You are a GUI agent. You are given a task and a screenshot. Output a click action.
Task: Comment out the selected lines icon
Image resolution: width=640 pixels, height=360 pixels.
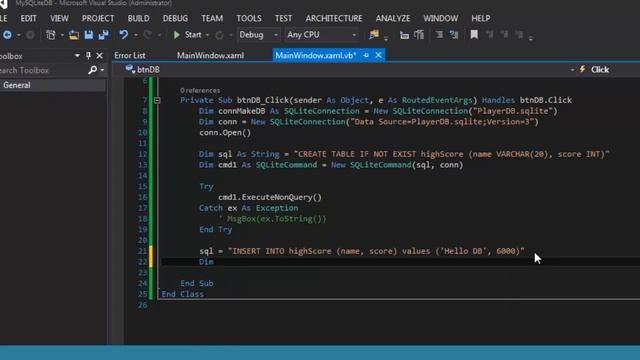tap(439, 35)
